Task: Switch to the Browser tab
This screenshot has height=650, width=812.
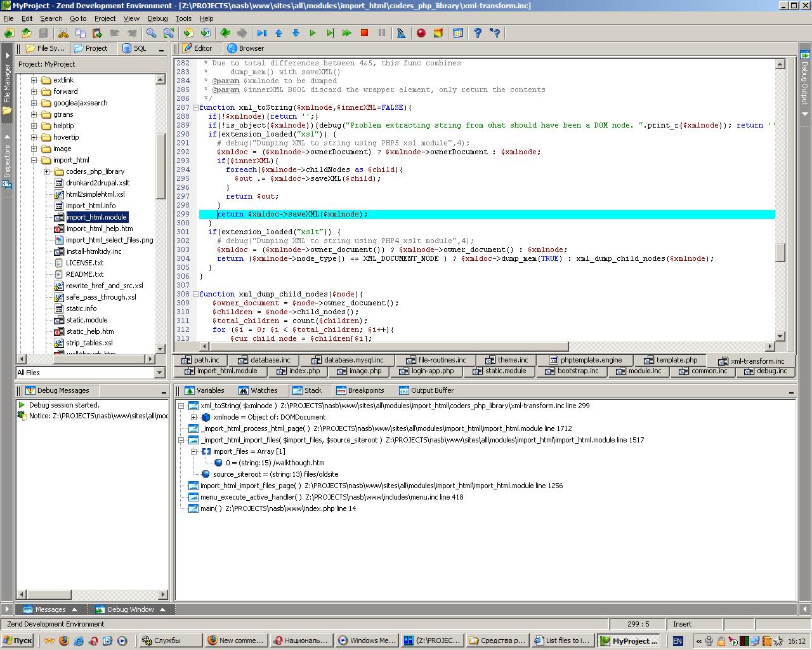Action: point(246,48)
